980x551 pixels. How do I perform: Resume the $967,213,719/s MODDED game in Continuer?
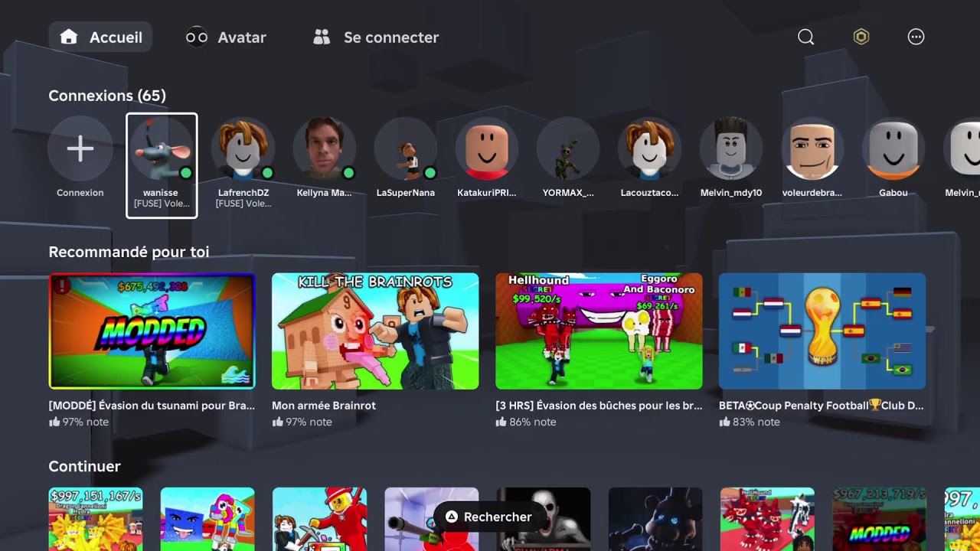click(x=879, y=519)
